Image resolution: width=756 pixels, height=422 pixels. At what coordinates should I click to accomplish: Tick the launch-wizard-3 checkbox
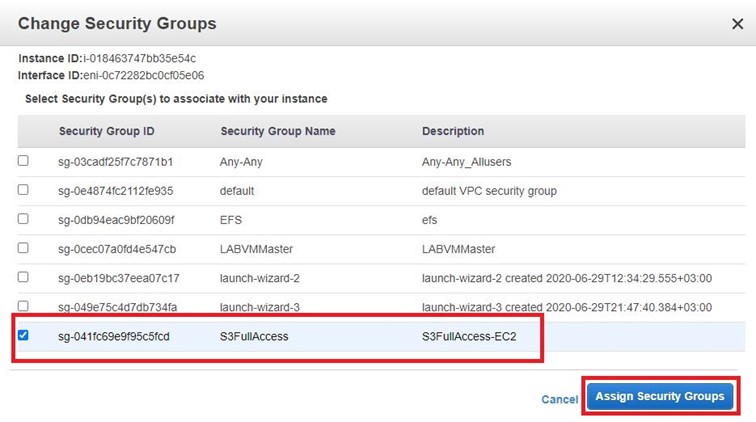pyautogui.click(x=23, y=306)
